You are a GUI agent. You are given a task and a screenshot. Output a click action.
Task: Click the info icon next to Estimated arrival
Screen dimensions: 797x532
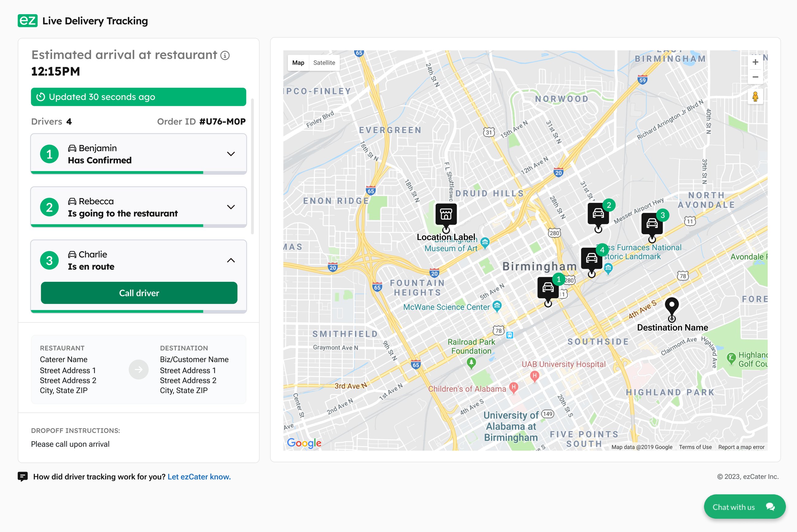click(225, 55)
